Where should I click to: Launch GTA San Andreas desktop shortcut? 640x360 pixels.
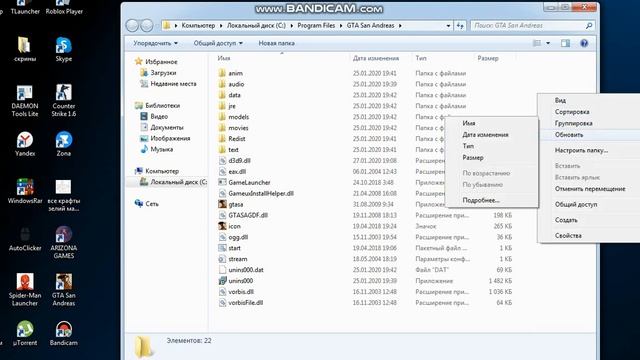point(64,290)
